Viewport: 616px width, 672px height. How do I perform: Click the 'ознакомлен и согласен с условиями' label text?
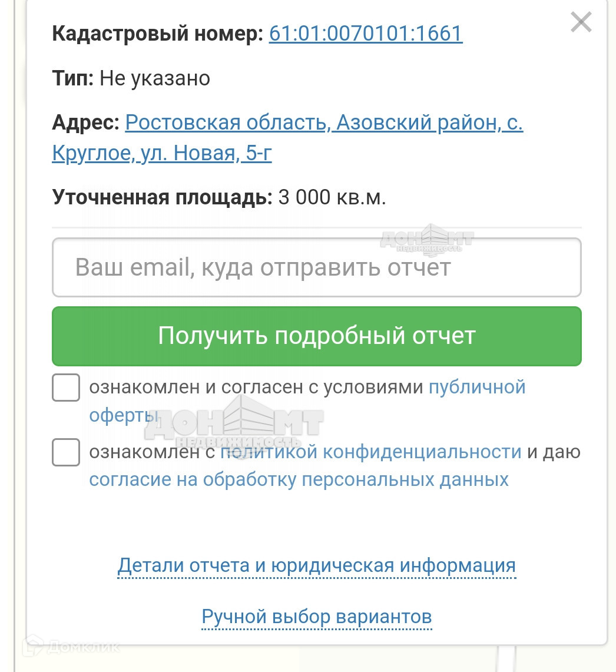[x=256, y=388]
